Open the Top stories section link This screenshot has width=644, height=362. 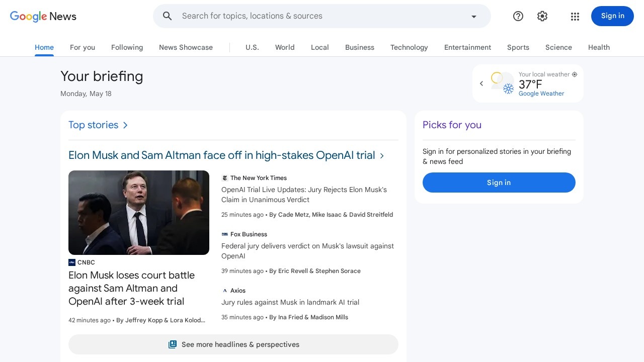tap(94, 125)
